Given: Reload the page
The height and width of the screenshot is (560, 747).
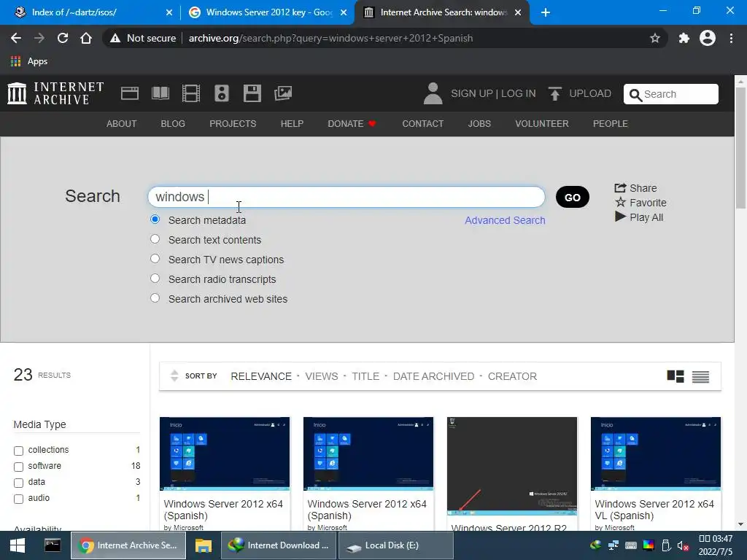Looking at the screenshot, I should tap(63, 38).
